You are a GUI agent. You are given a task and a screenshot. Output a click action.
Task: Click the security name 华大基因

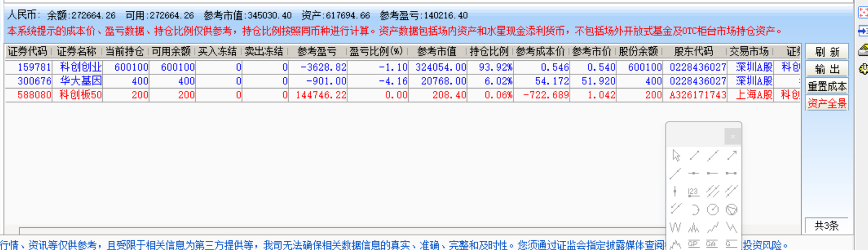(81, 80)
